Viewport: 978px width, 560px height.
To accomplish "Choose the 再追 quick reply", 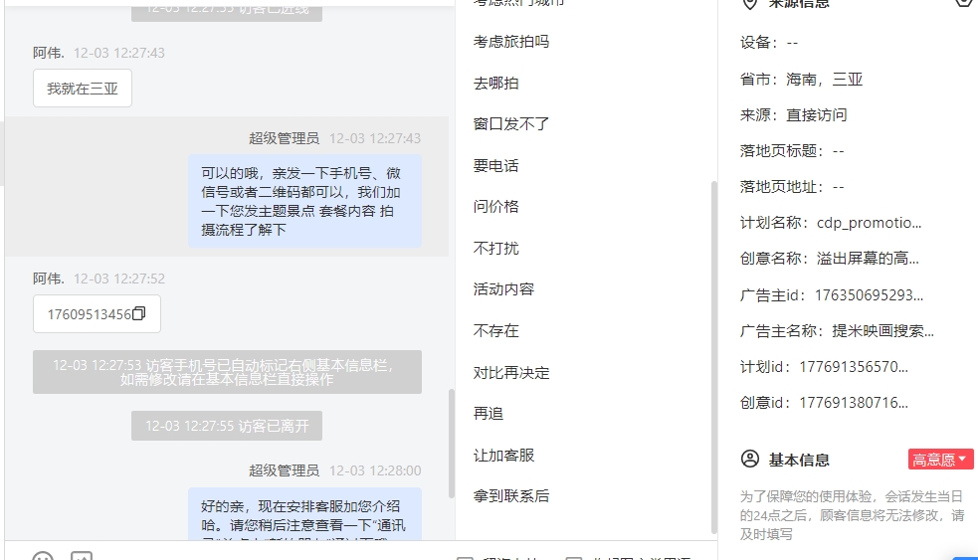I will (x=488, y=414).
